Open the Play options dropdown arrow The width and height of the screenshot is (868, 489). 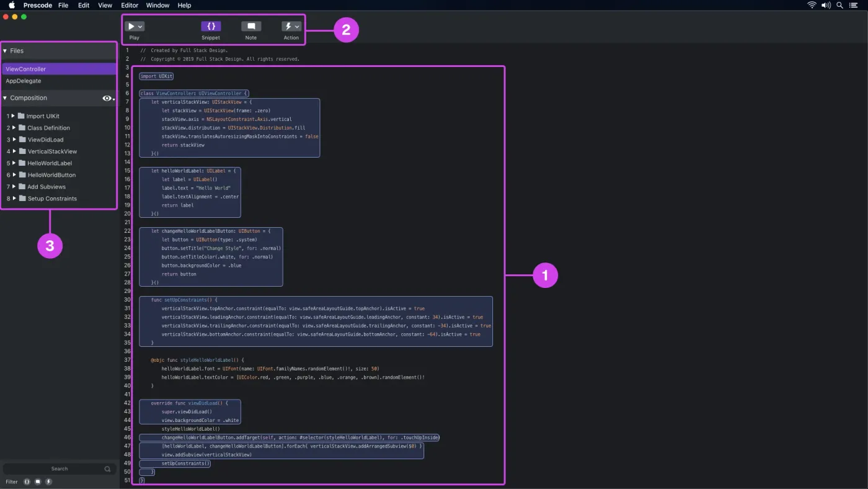(141, 27)
